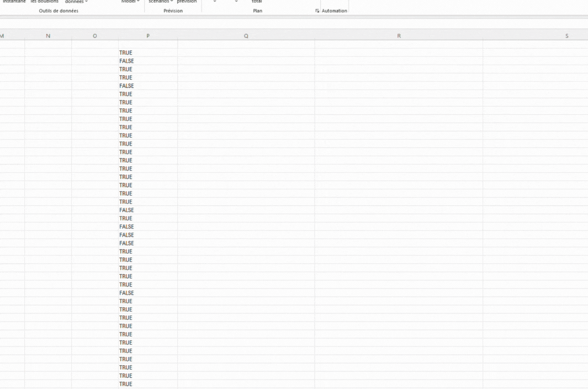Viewport: 588px width, 389px height.
Task: Click the "Instantané" fill button
Action: tap(13, 2)
